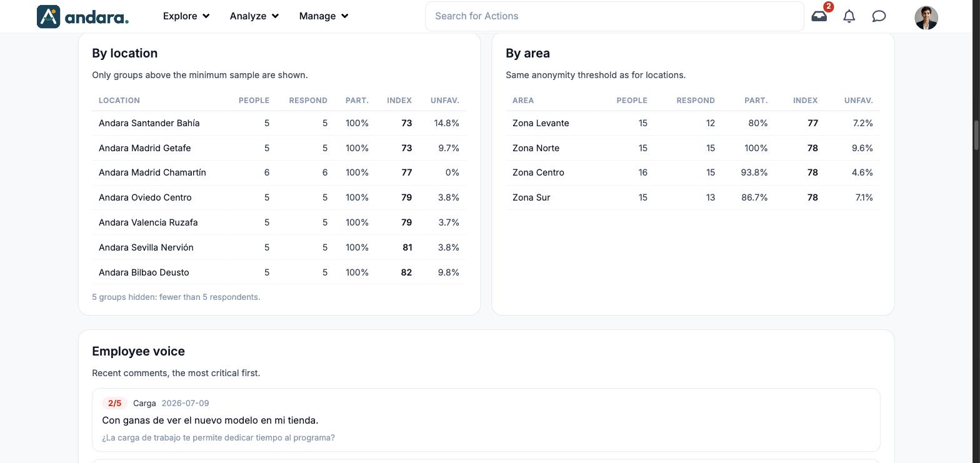Focus the Search for Actions field
This screenshot has height=463, width=980.
click(614, 16)
